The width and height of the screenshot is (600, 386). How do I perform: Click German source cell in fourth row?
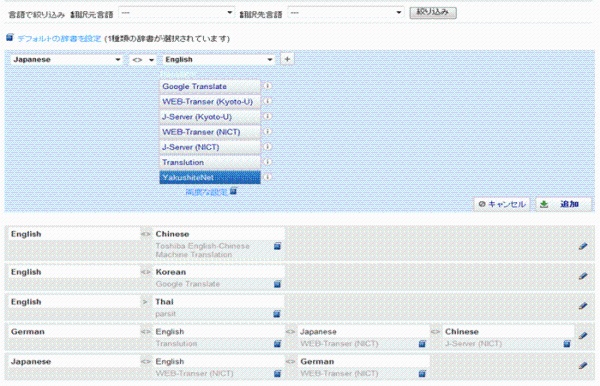pos(74,332)
